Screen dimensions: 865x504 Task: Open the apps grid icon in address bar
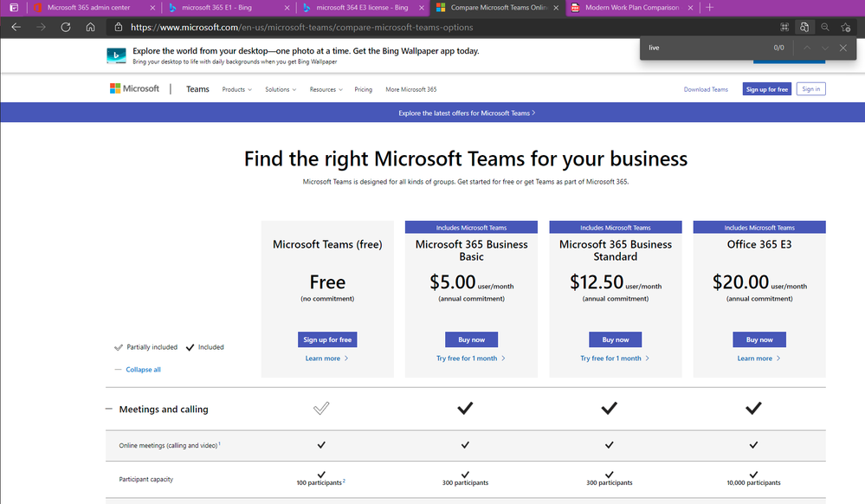[784, 27]
